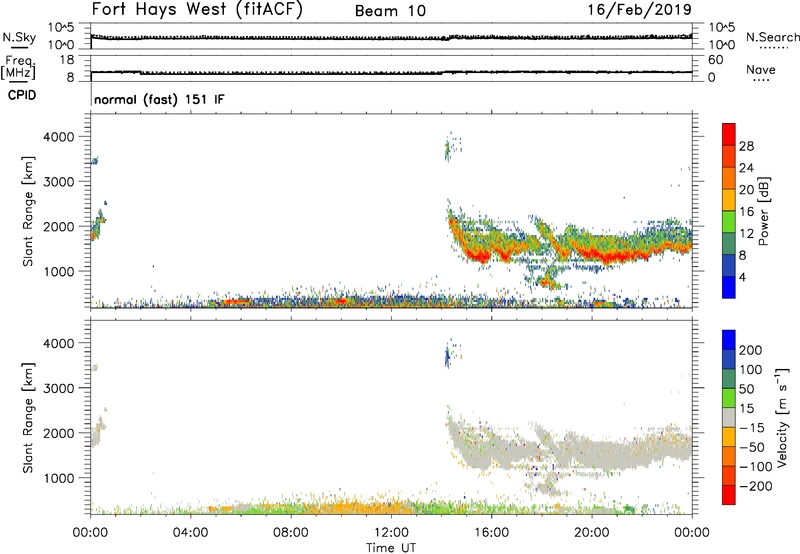Click the '04:00' time tick label
This screenshot has height=554, width=800.
click(190, 533)
